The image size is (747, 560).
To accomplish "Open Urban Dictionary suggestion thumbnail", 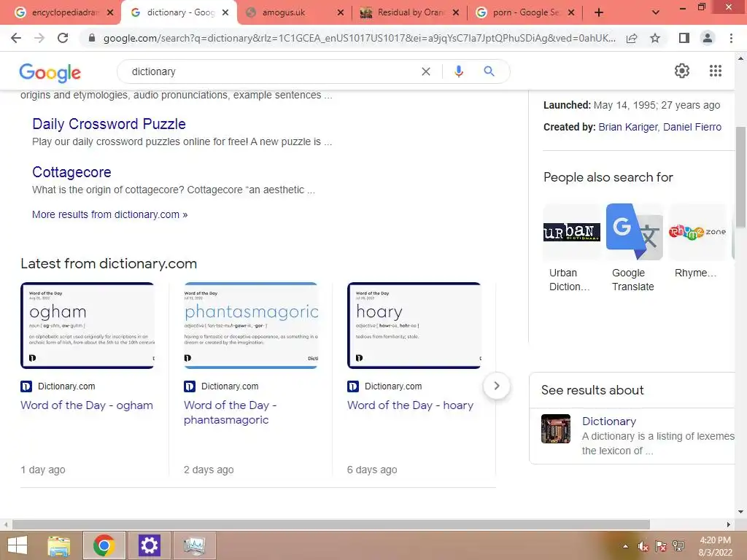I will 572,232.
